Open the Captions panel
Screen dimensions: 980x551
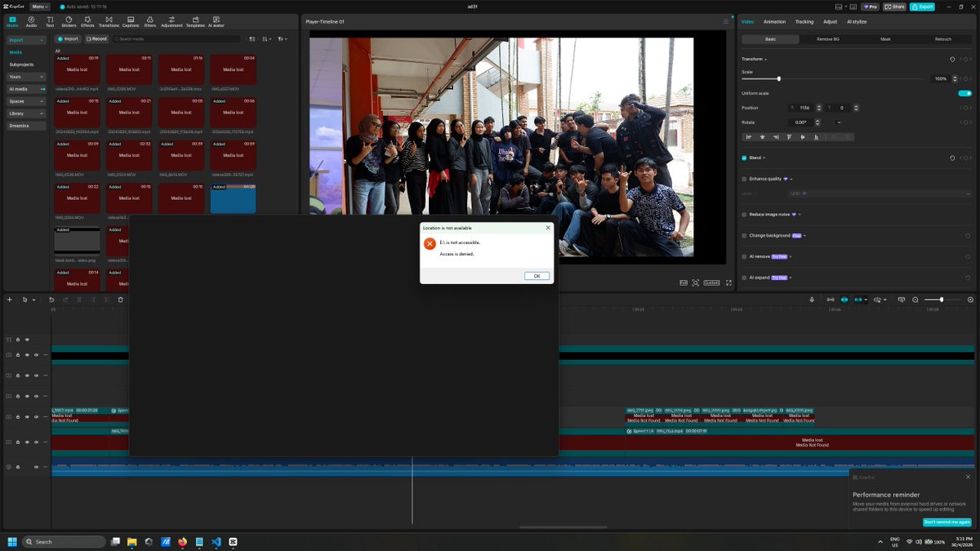[x=131, y=21]
